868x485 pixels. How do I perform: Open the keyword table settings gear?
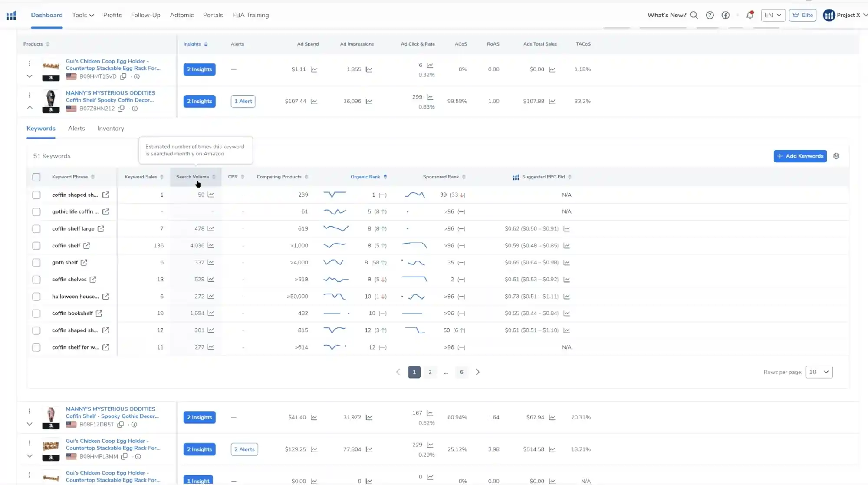point(836,156)
